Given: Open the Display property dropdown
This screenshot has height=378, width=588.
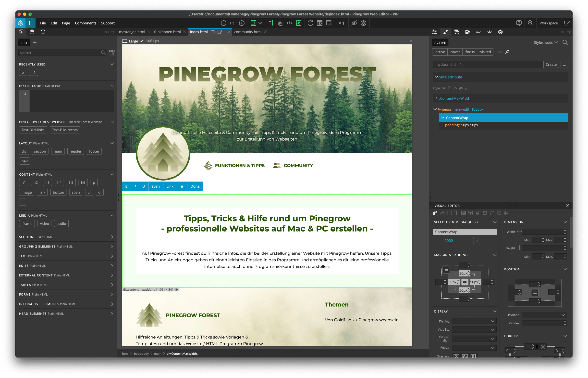Looking at the screenshot, I should pyautogui.click(x=474, y=321).
